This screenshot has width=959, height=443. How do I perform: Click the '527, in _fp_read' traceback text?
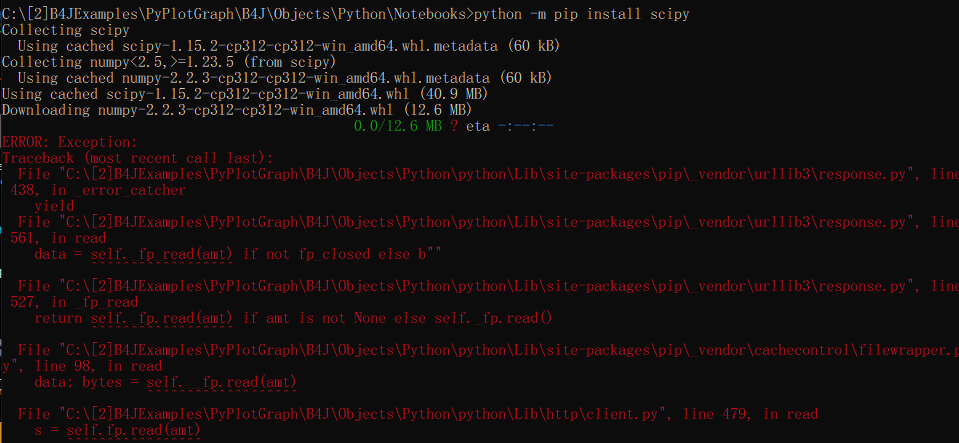74,302
